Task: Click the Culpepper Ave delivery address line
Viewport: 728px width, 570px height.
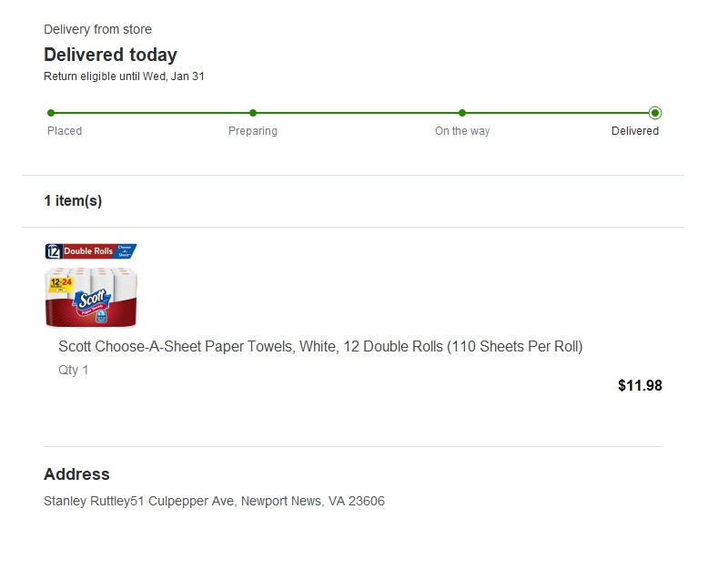Action: (x=214, y=501)
